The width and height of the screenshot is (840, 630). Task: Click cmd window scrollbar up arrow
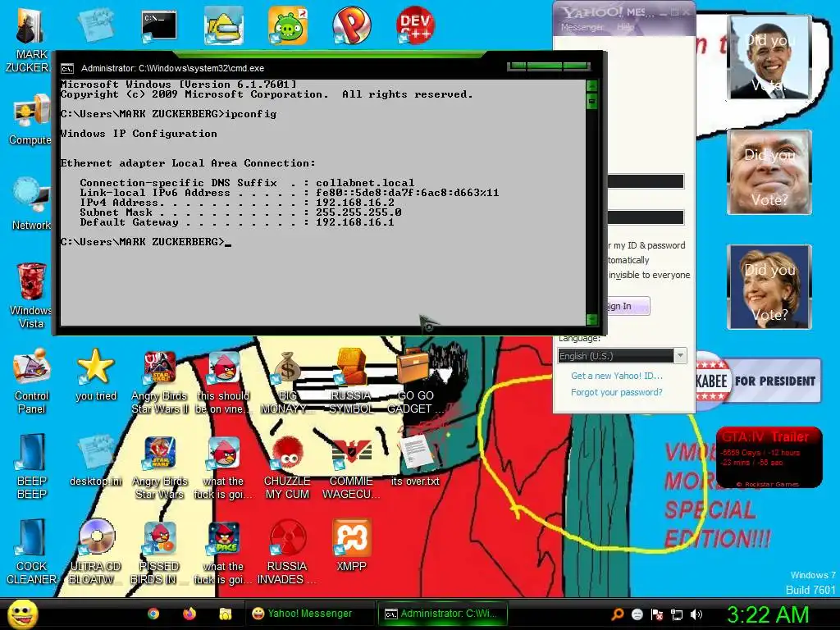pyautogui.click(x=592, y=85)
